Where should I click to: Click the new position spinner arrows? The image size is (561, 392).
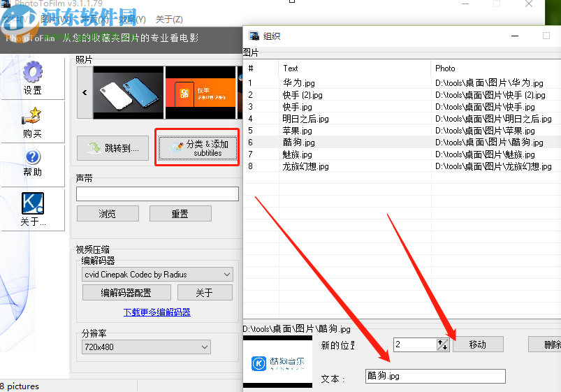(x=442, y=344)
